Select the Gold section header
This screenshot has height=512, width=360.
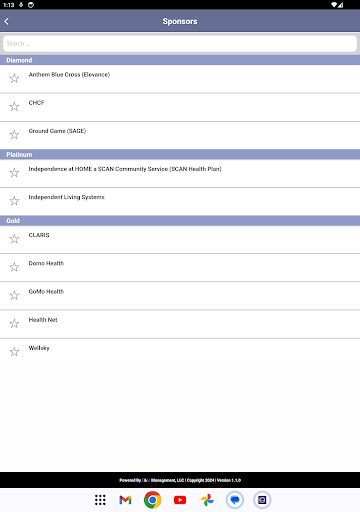pos(180,221)
